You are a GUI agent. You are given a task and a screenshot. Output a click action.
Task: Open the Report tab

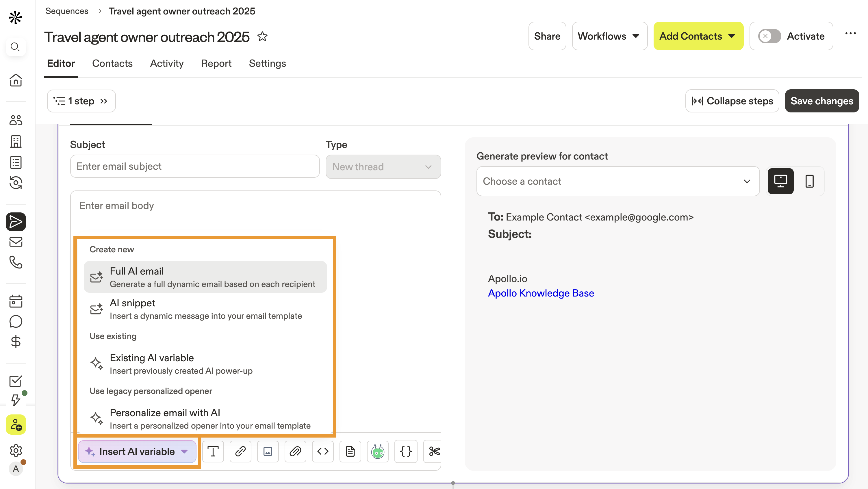point(216,63)
